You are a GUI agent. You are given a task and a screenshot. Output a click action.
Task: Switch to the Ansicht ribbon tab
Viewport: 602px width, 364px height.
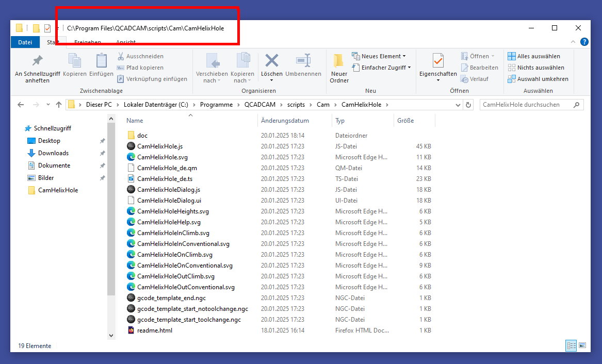pos(126,42)
